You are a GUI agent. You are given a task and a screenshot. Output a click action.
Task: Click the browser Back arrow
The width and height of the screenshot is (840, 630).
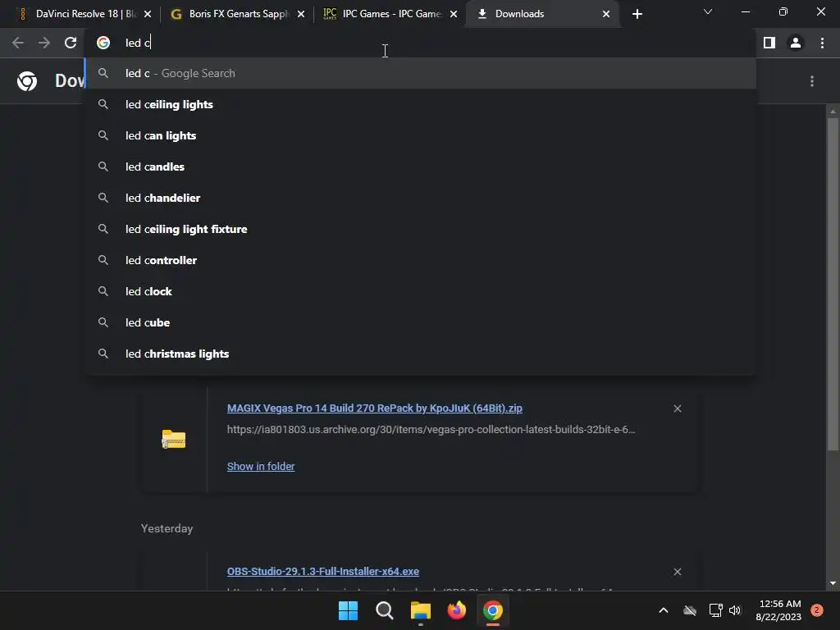point(18,43)
